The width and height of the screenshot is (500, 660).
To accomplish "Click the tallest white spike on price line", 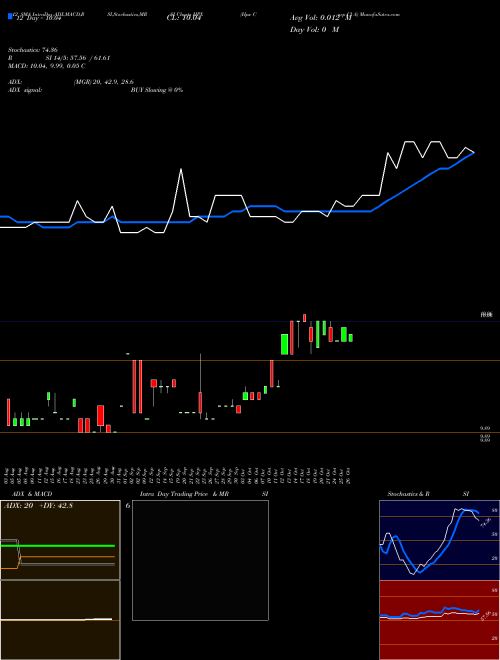I will [181, 169].
